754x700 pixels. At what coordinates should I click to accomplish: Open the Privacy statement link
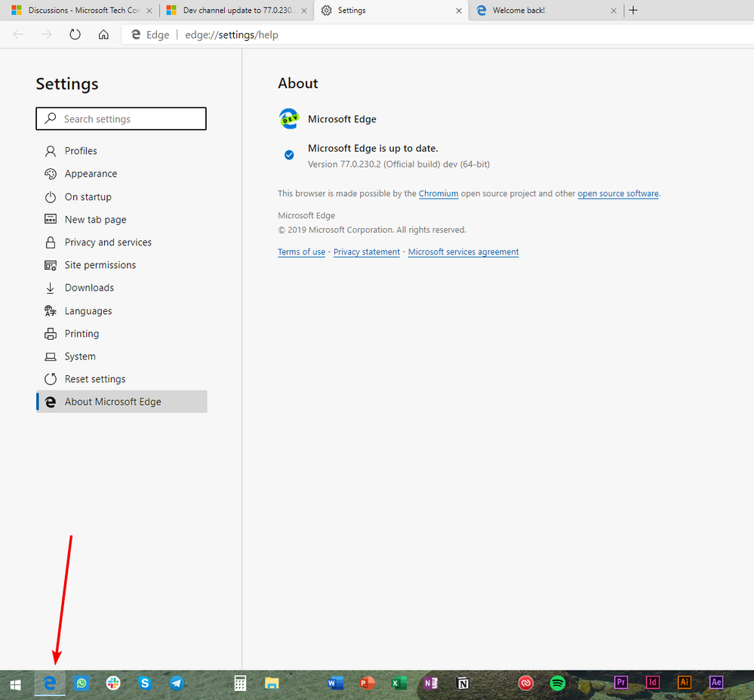coord(366,251)
